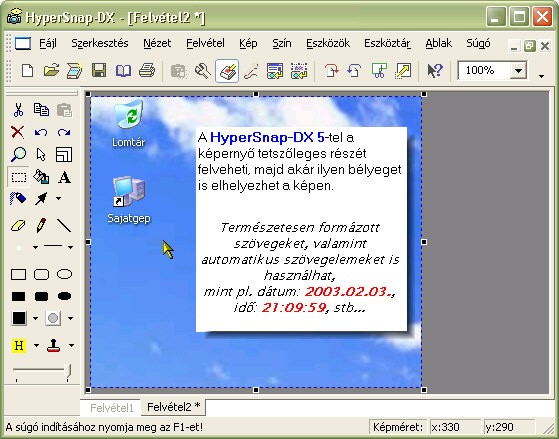The width and height of the screenshot is (559, 439).
Task: Open the foreground color dropdown arrow
Action: coord(35,318)
